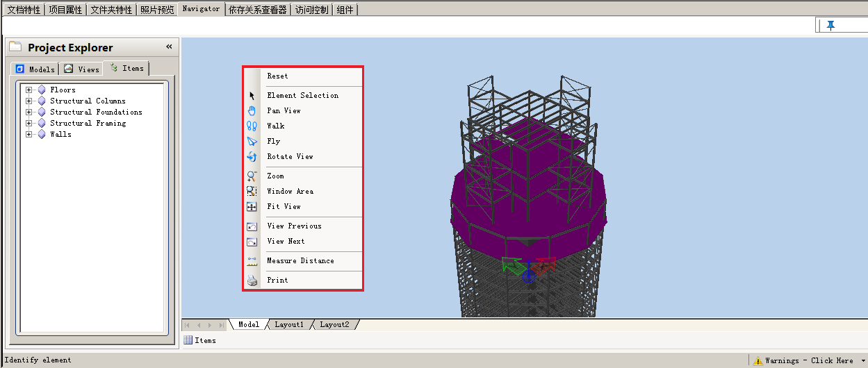
Task: Expand the Floors tree node
Action: click(28, 90)
